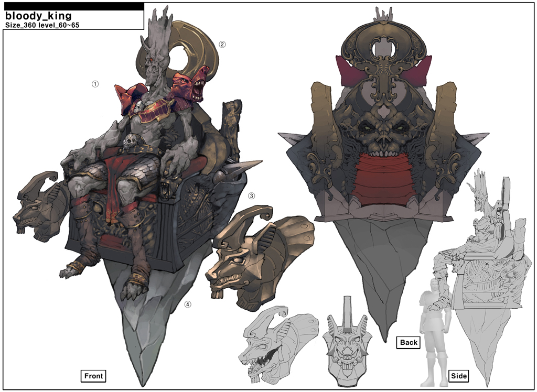The image size is (537, 392).
Task: Click the Side view label
Action: (x=459, y=376)
